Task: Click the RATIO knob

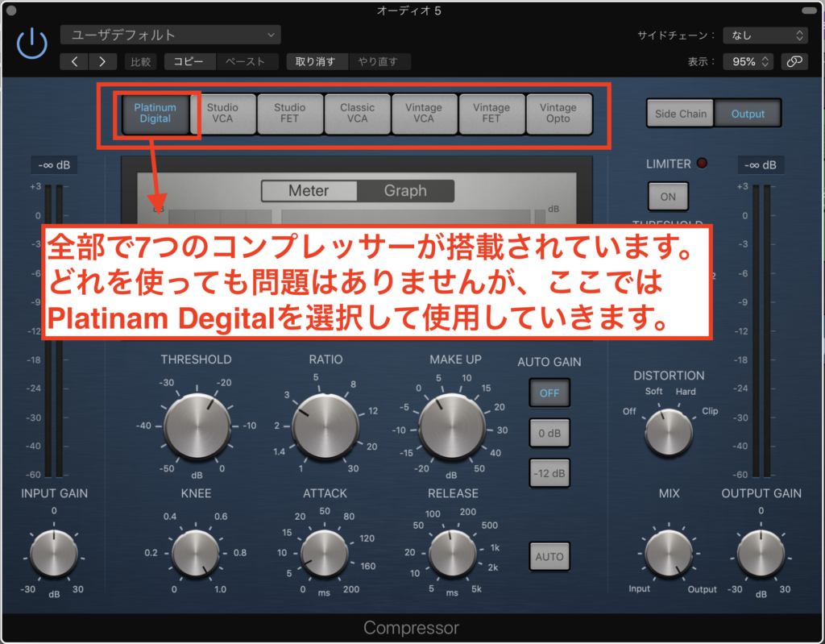Action: point(325,426)
